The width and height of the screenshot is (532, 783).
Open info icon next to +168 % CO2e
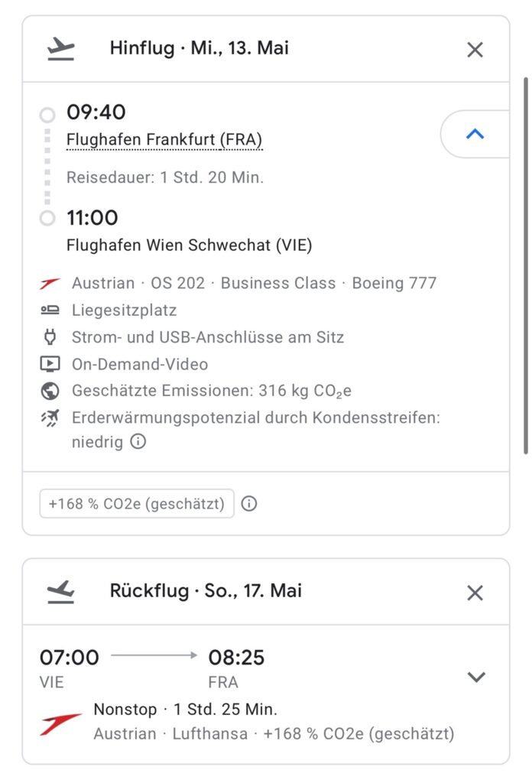[249, 504]
